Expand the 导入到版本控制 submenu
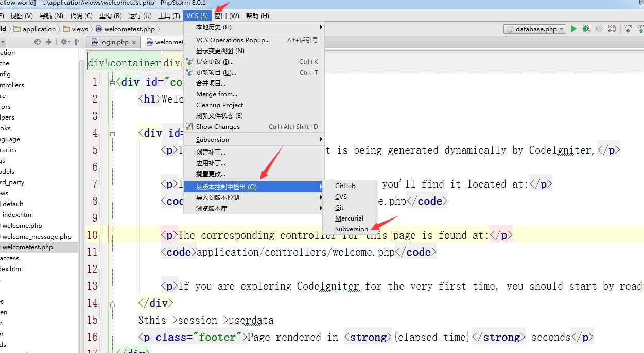Screen dimensions: 644x353 click(x=321, y=198)
